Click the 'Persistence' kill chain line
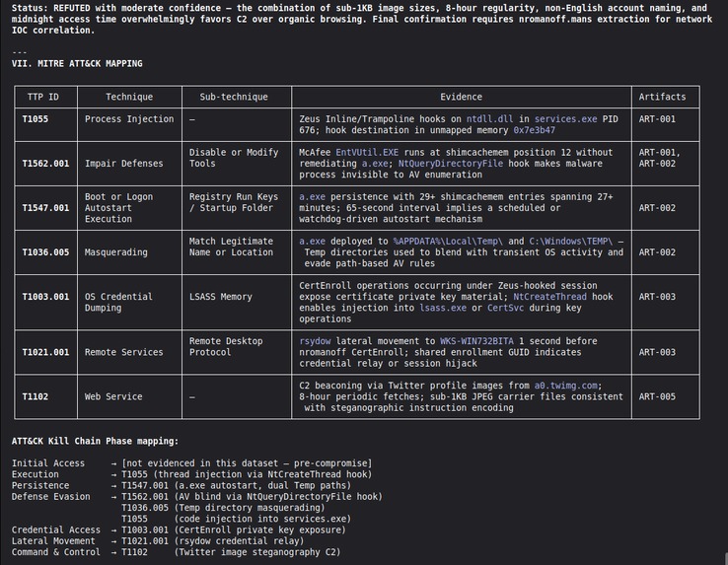The height and width of the screenshot is (565, 728). [182, 485]
